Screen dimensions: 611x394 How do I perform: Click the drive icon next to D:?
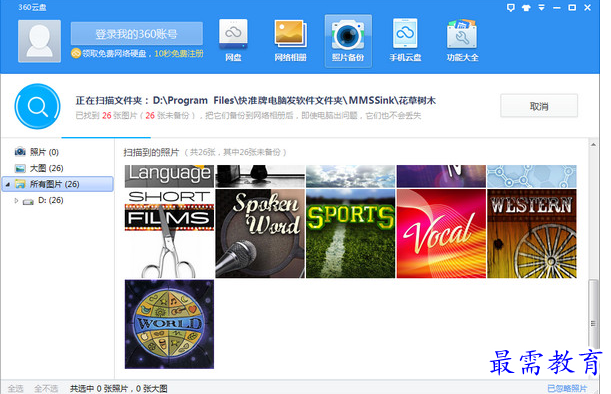tap(28, 201)
